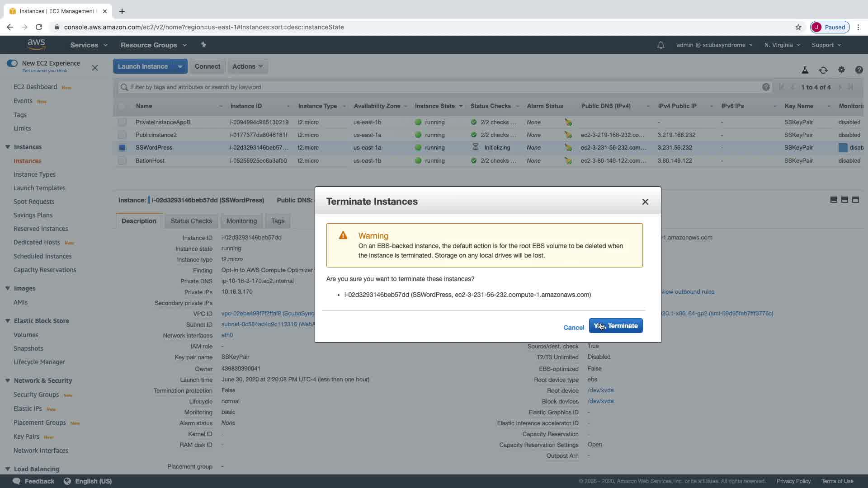Click the notifications bell icon
The height and width of the screenshot is (488, 868).
tap(660, 45)
